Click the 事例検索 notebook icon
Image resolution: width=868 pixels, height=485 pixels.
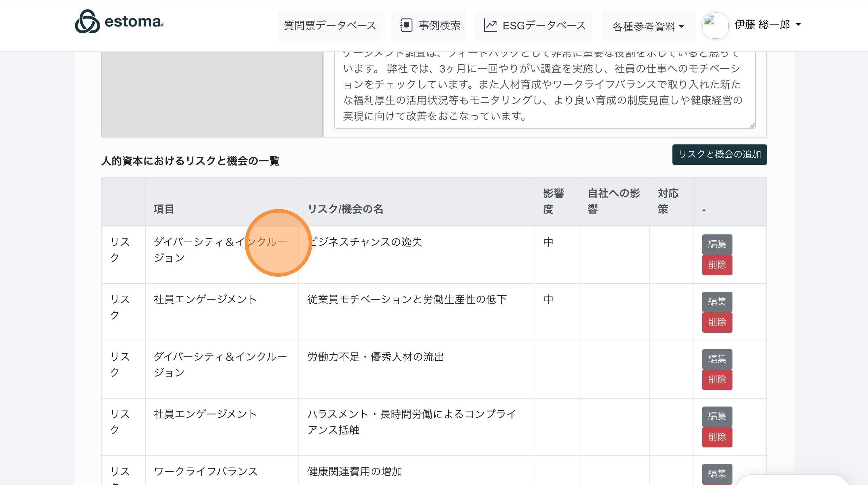(406, 25)
